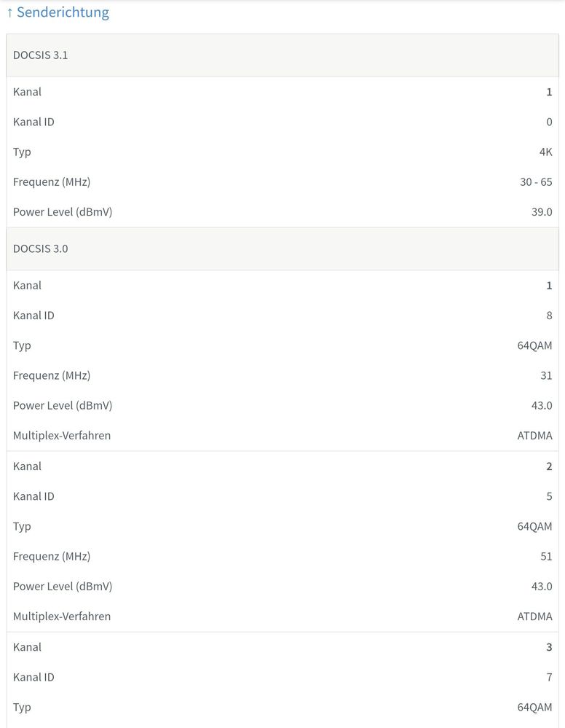Click the frequency value 31
The width and height of the screenshot is (565, 728).
[546, 375]
